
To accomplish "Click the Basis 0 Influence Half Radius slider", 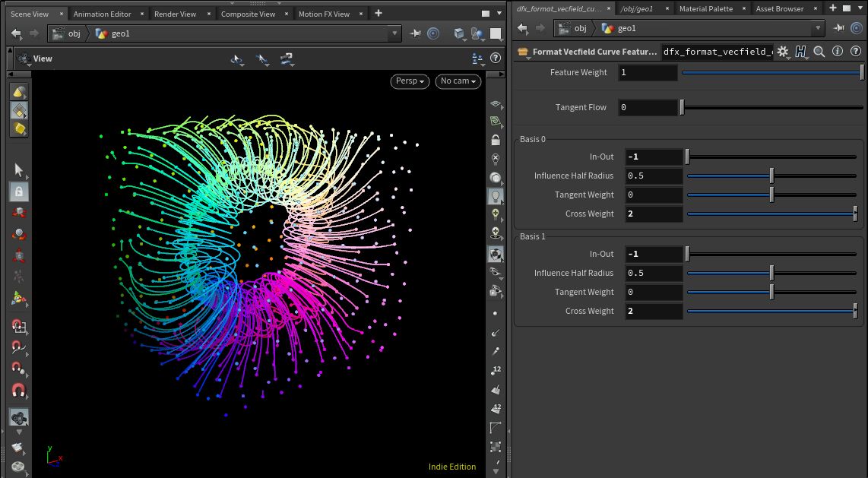I will pos(771,176).
